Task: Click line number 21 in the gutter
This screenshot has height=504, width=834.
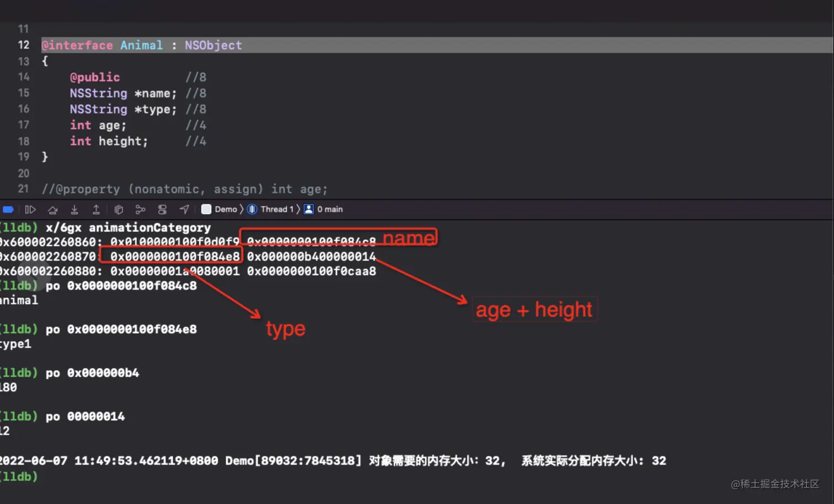Action: [x=23, y=189]
